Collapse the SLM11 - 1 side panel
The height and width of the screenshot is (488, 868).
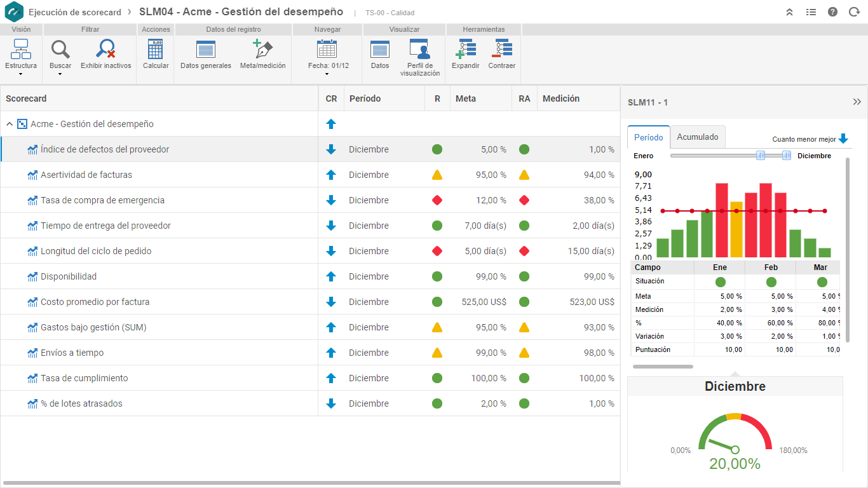(857, 102)
